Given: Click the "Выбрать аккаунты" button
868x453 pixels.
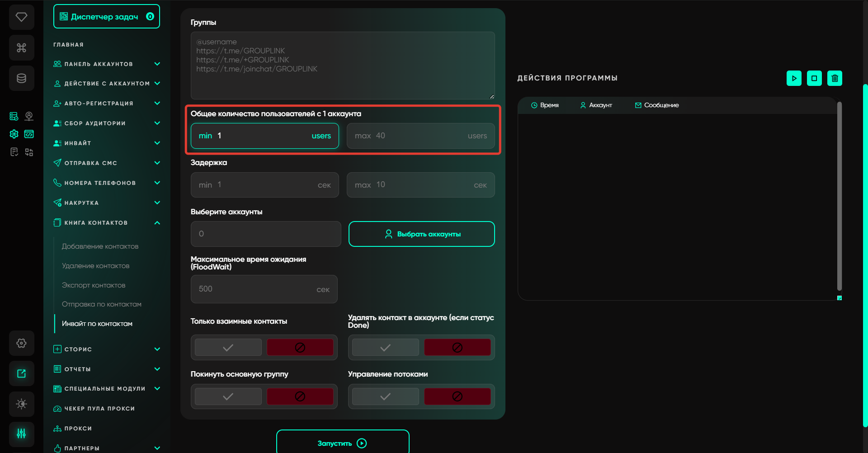Looking at the screenshot, I should click(421, 234).
